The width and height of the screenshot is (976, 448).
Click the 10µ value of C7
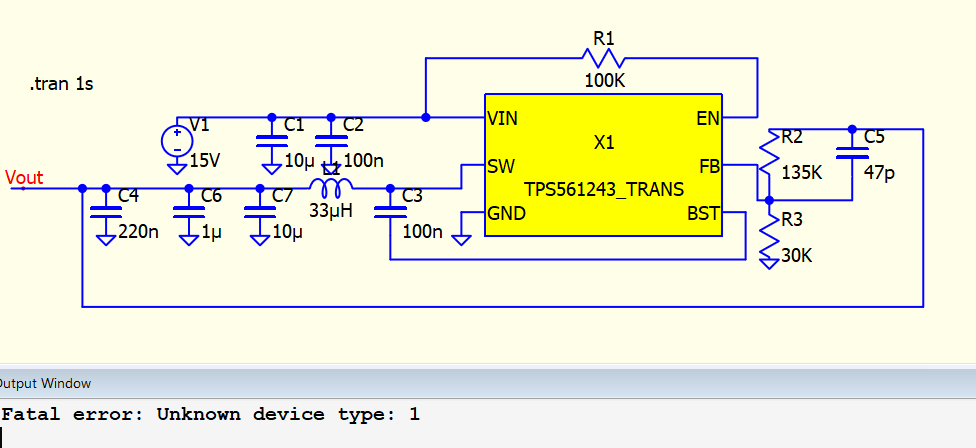tap(288, 233)
